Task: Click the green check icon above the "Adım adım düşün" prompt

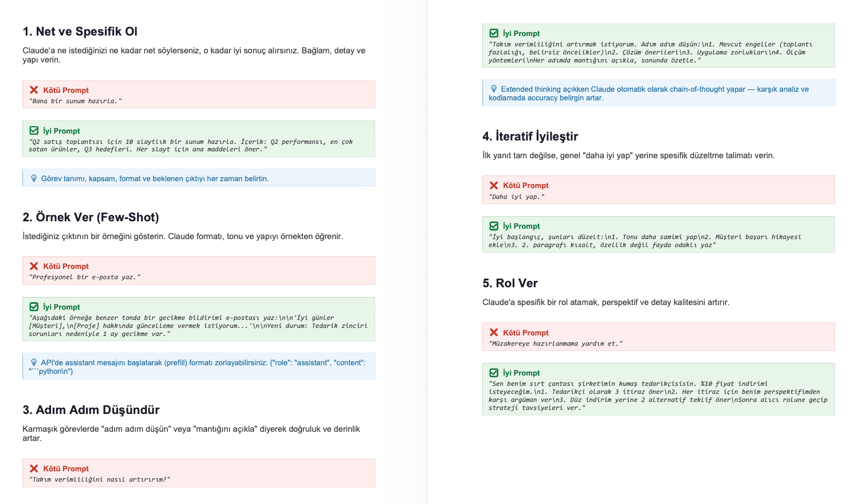Action: [494, 33]
